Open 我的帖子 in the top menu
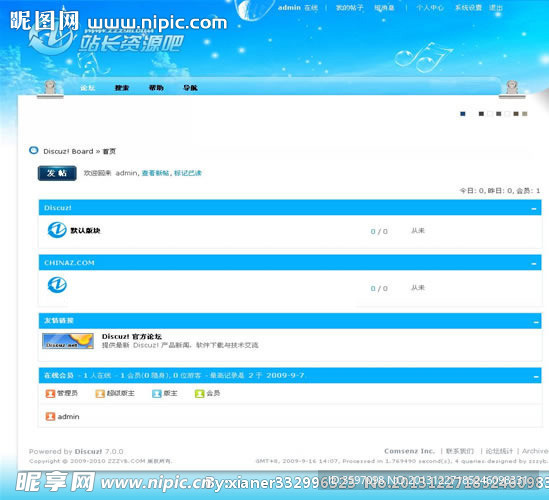 [350, 8]
